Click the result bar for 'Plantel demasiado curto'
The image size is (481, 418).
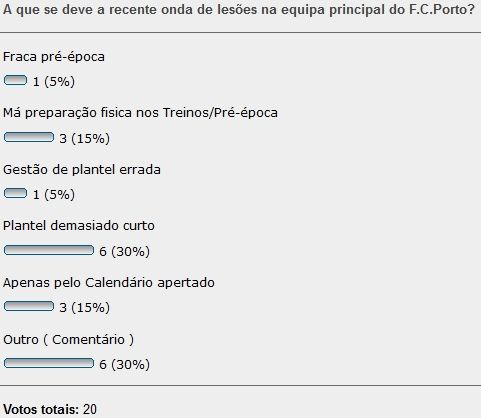pyautogui.click(x=49, y=250)
